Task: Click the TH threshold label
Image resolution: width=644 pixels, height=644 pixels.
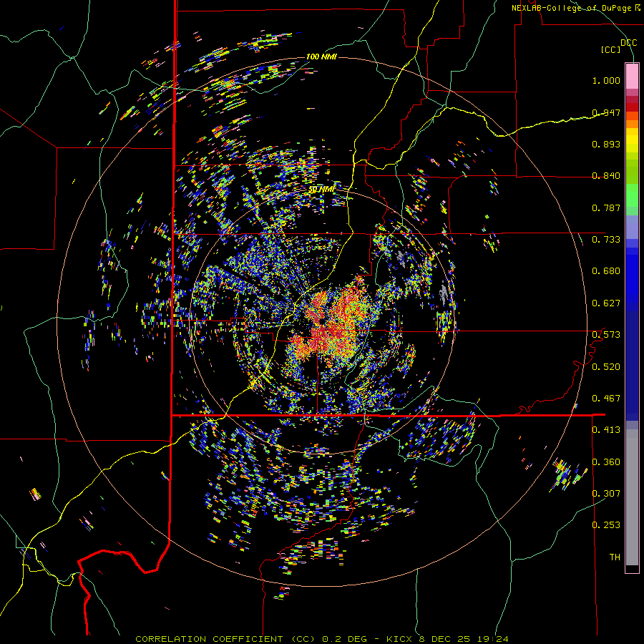Action: click(x=615, y=557)
